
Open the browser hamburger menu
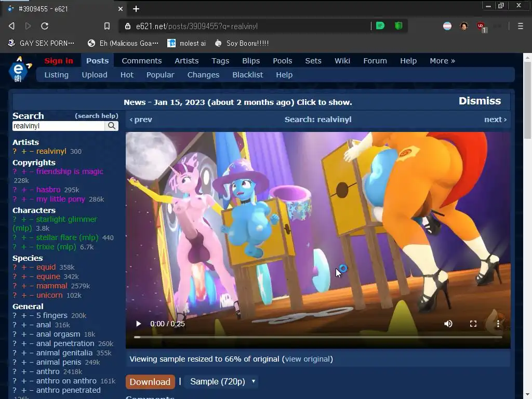520,26
